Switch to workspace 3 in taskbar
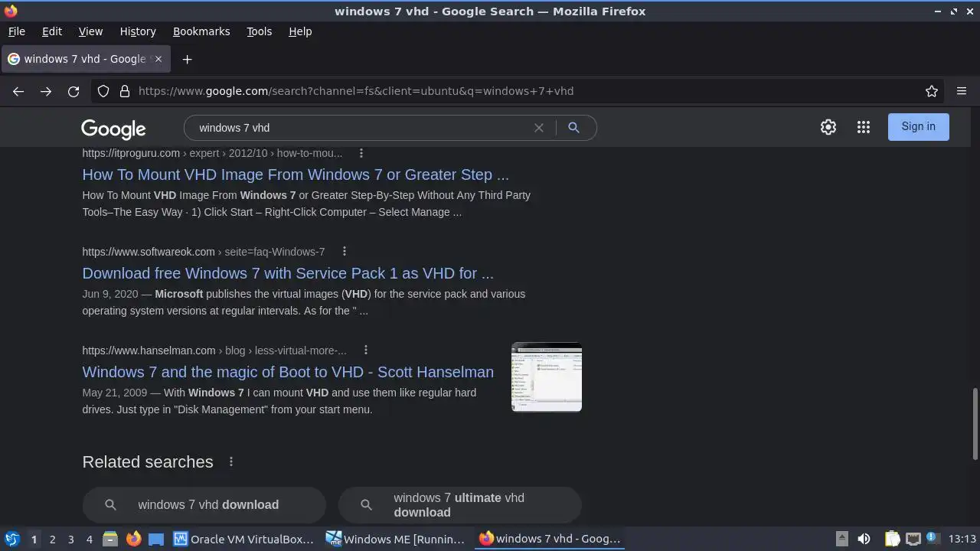The image size is (980, 551). (x=70, y=540)
